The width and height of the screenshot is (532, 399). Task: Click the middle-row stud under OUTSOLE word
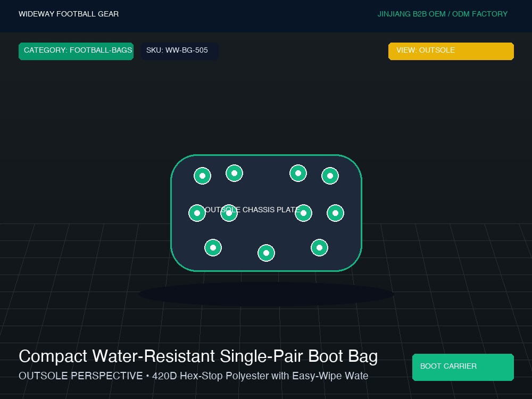[229, 213]
